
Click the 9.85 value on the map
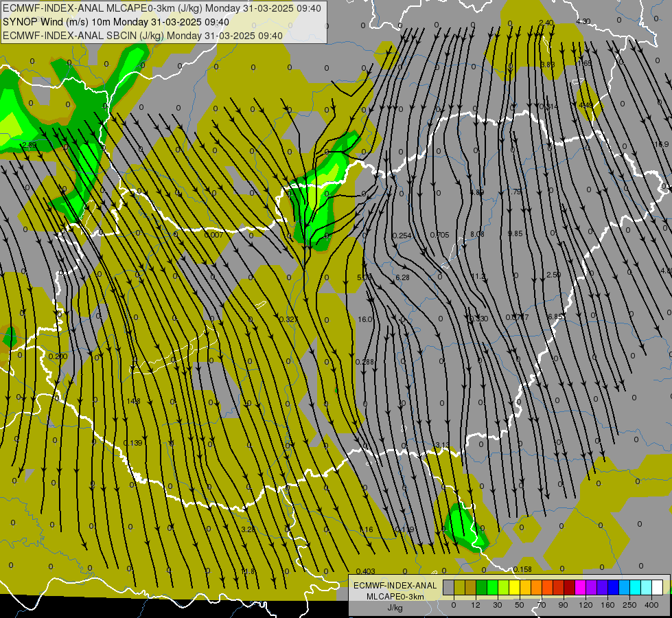pos(515,233)
